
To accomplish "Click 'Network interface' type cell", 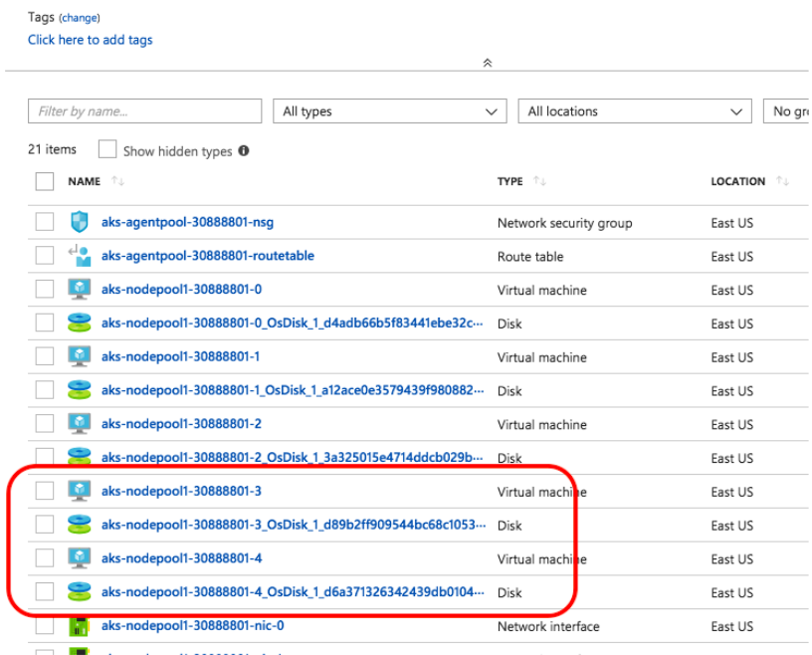I will point(548,626).
